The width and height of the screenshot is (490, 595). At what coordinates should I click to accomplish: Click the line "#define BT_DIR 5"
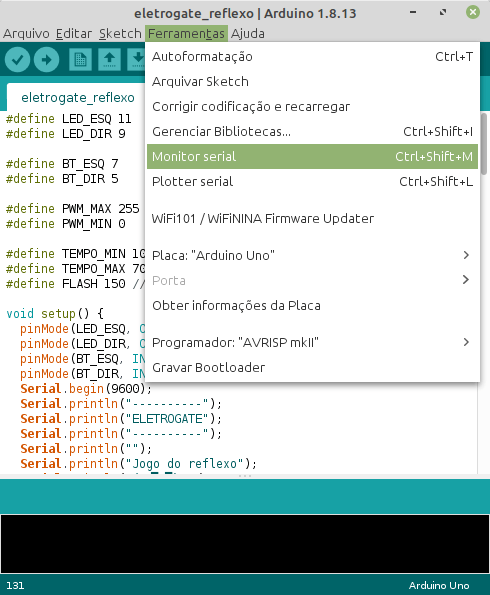click(62, 179)
